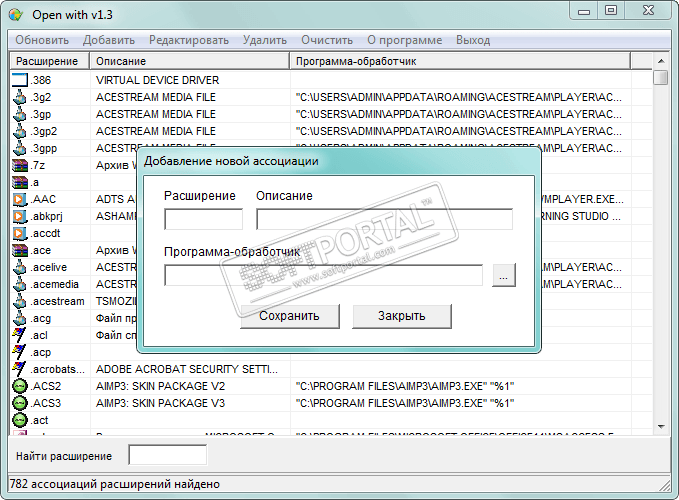Click the scrollbar down arrow of the list

[x=661, y=427]
